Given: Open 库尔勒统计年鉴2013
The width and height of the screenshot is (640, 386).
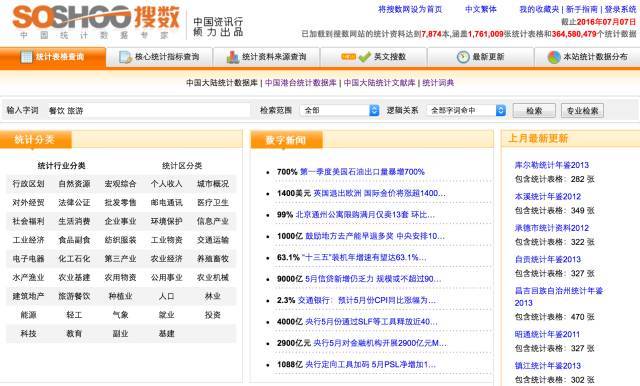Looking at the screenshot, I should point(552,165).
